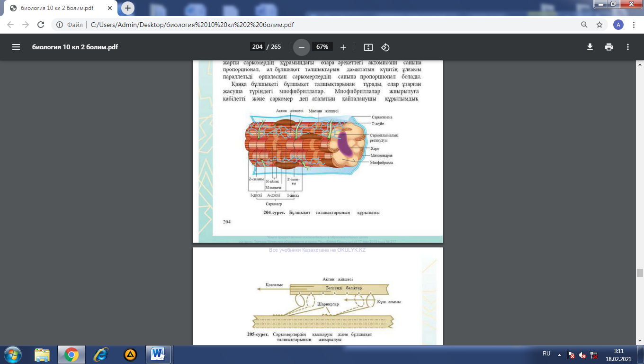The height and width of the screenshot is (364, 644).
Task: Show hidden system tray icons
Action: pyautogui.click(x=559, y=354)
